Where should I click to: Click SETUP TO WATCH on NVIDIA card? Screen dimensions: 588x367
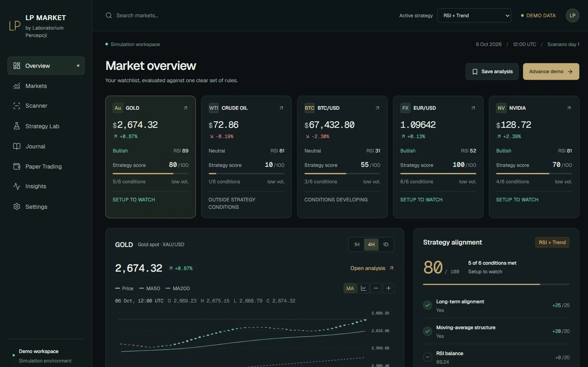(517, 200)
